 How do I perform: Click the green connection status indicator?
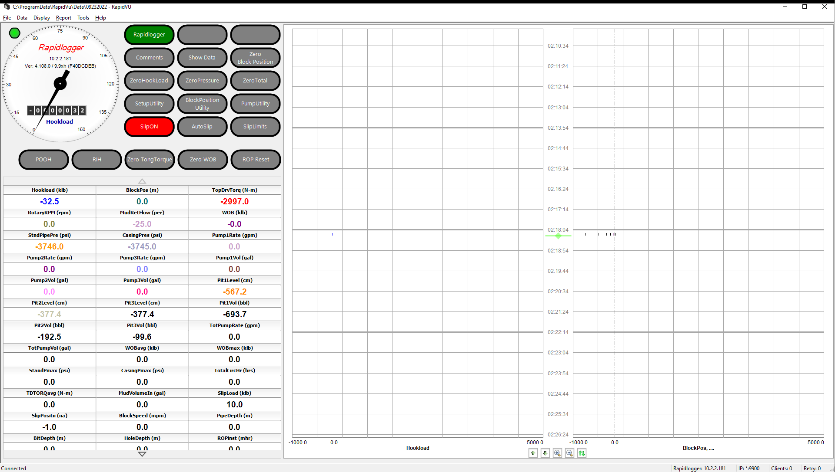pyautogui.click(x=14, y=33)
